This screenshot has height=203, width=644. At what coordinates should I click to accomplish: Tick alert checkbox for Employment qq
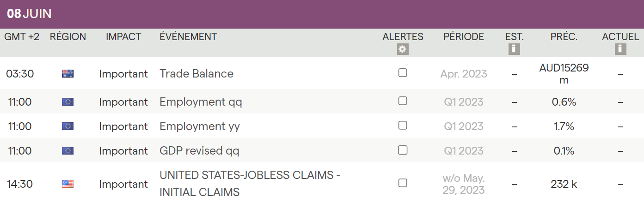click(403, 101)
